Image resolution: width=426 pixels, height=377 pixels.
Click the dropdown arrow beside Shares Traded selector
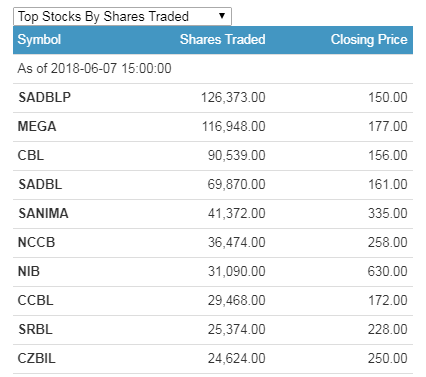(222, 16)
